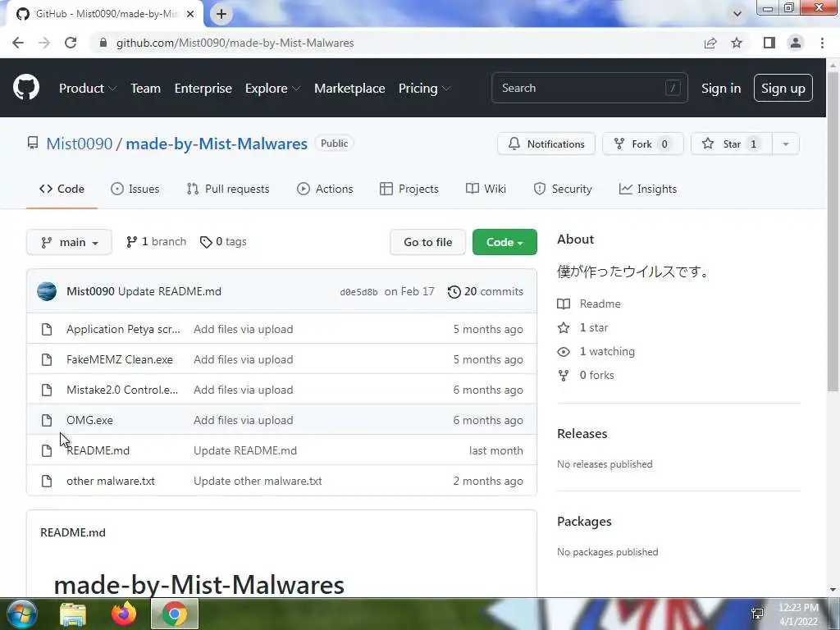Select the Code tab
This screenshot has height=630, width=840.
click(x=62, y=189)
